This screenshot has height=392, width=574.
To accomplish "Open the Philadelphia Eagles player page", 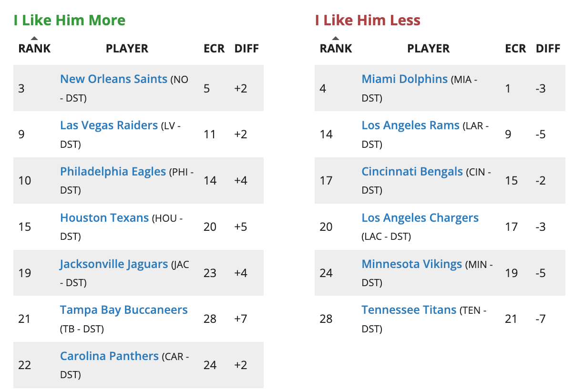I will tap(113, 172).
